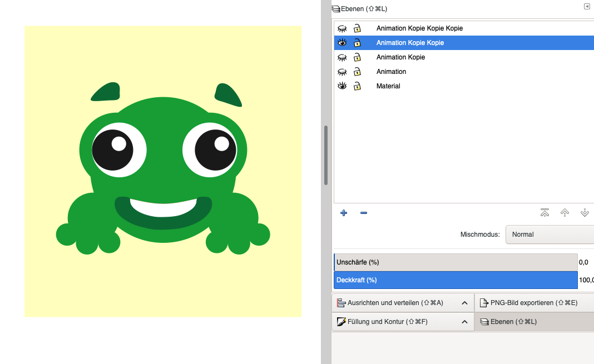This screenshot has height=364, width=594.
Task: Click the lower layer down arrow
Action: point(585,213)
